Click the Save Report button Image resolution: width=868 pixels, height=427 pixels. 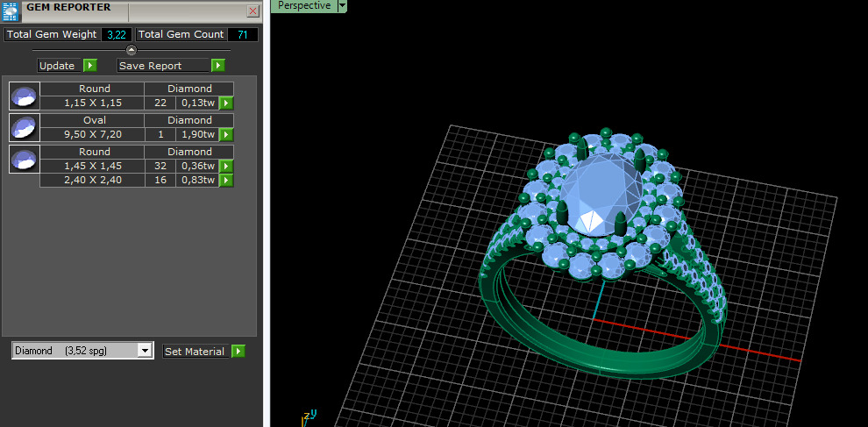point(164,66)
